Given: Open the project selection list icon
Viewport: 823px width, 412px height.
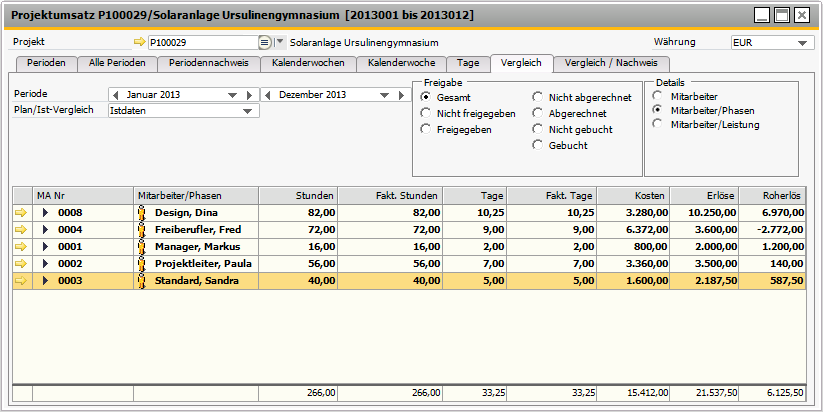Looking at the screenshot, I should click(x=264, y=43).
